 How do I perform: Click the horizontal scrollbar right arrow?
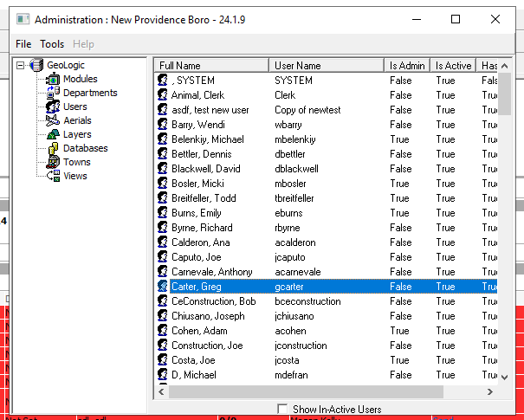click(x=490, y=391)
